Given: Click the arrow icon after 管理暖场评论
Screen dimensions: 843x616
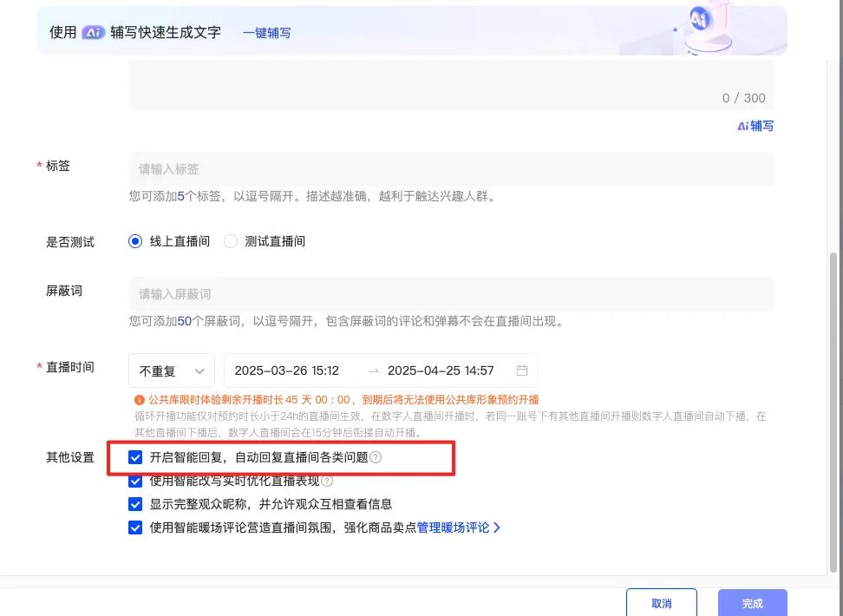Looking at the screenshot, I should point(498,527).
